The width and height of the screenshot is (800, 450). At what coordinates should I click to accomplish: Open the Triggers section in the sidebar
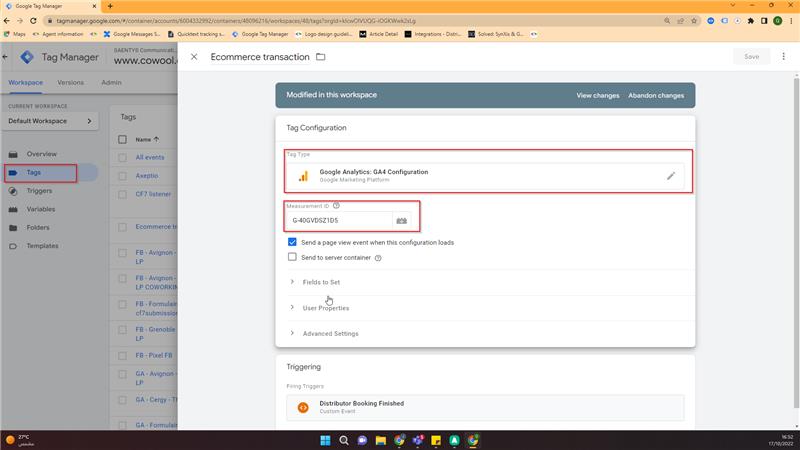click(39, 190)
